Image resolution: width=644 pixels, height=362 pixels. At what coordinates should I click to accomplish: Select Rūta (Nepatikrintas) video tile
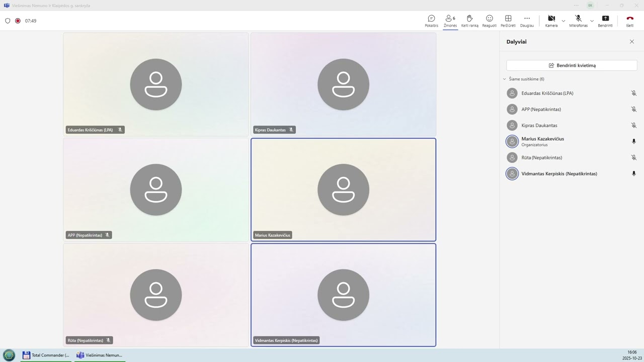tap(156, 295)
